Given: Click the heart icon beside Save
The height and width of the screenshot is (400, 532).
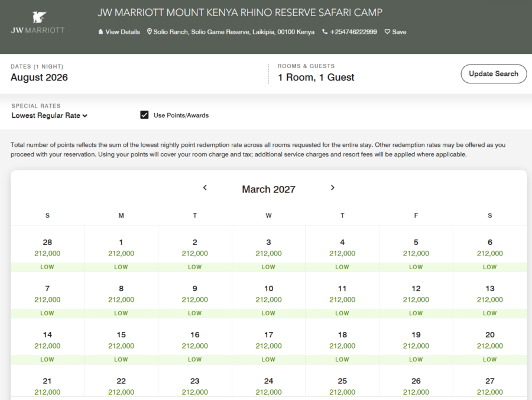Looking at the screenshot, I should (x=387, y=31).
